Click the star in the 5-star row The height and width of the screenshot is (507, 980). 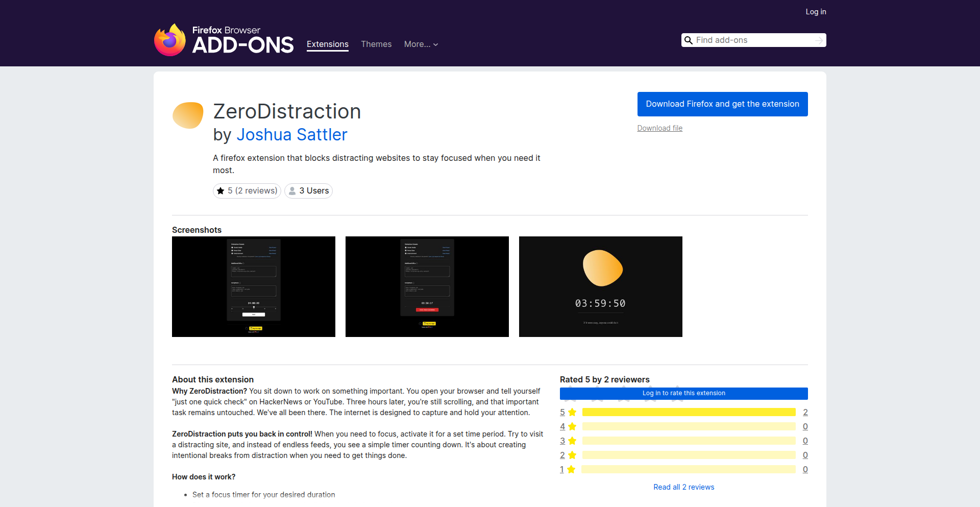(572, 412)
